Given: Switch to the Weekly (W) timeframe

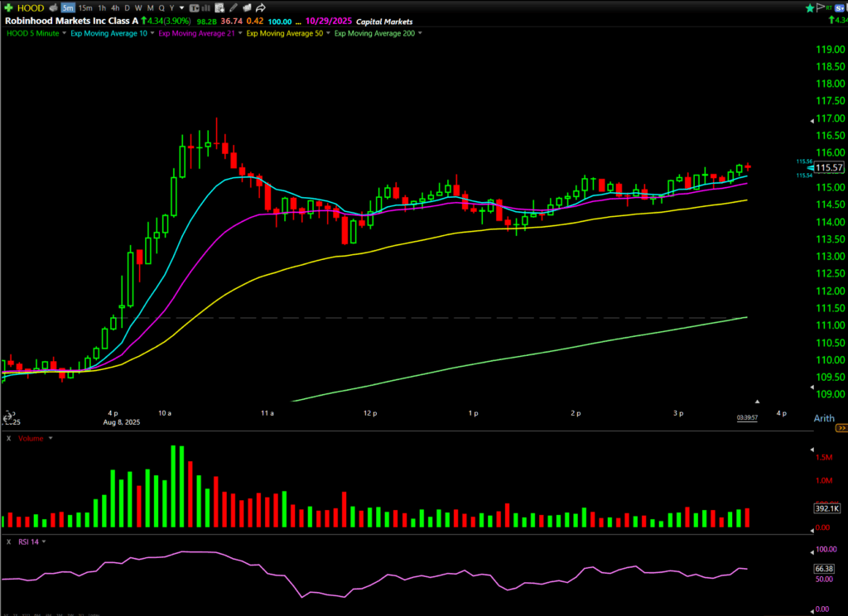Looking at the screenshot, I should point(138,8).
